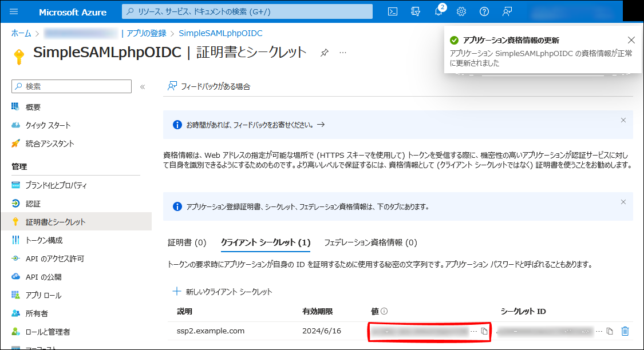Open the more options ellipsis beside title
Viewport: 644px width, 350px height.
point(343,53)
